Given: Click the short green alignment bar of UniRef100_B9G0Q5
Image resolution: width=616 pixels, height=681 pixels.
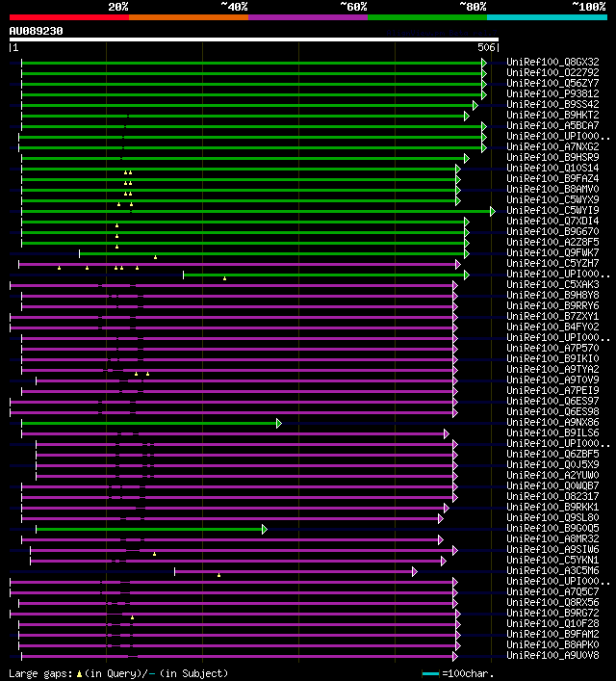Looking at the screenshot, I should (149, 530).
